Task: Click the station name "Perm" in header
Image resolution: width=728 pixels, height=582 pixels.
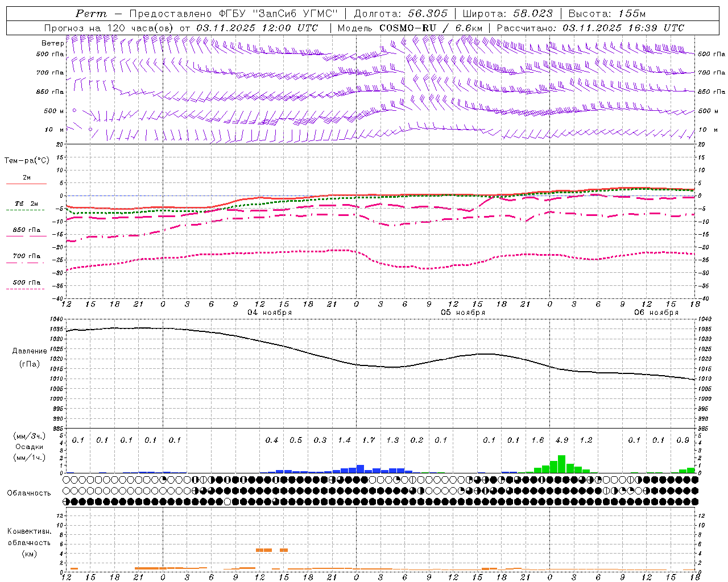Action: pyautogui.click(x=91, y=14)
